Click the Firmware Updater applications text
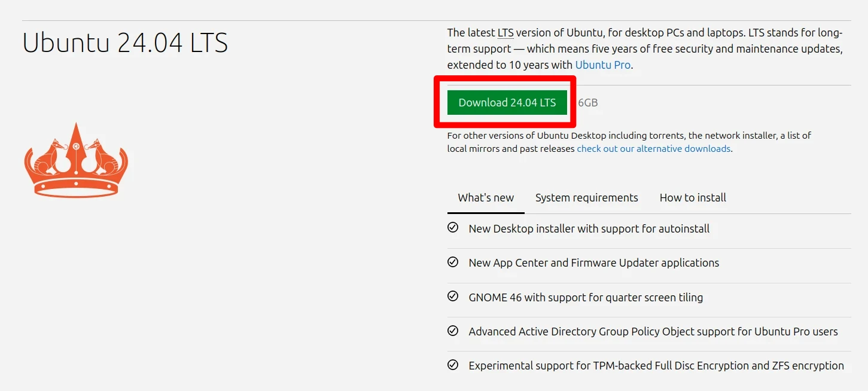The width and height of the screenshot is (868, 391). point(645,262)
